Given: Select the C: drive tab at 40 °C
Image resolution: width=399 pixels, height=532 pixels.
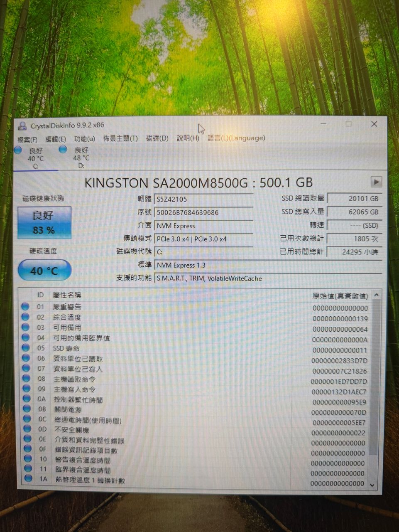Looking at the screenshot, I should [35, 158].
